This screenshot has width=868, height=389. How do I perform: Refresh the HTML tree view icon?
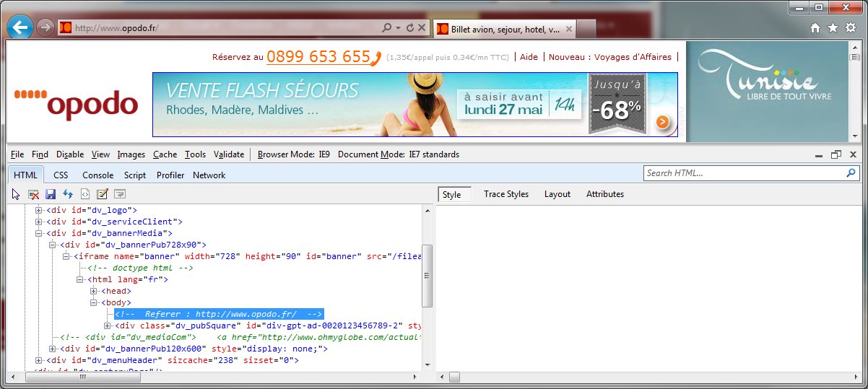tap(68, 194)
